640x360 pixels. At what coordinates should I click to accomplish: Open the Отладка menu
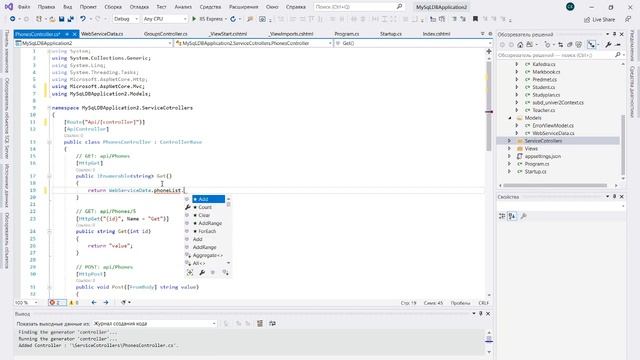(x=139, y=7)
